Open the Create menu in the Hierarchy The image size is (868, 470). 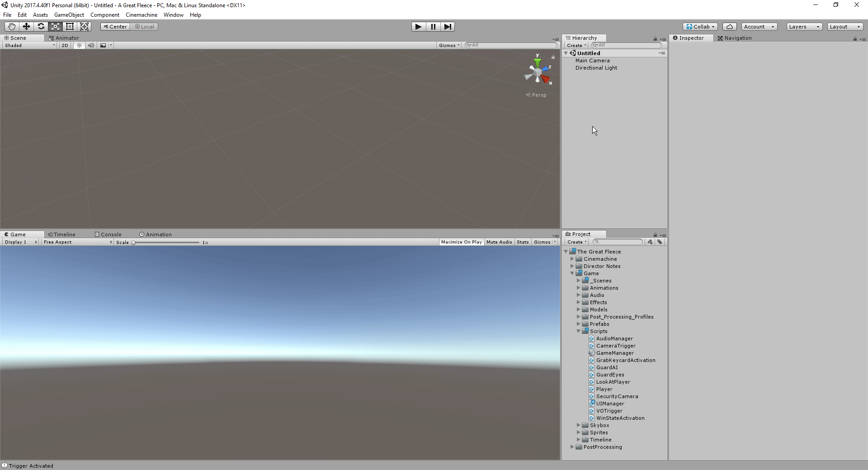tap(576, 45)
